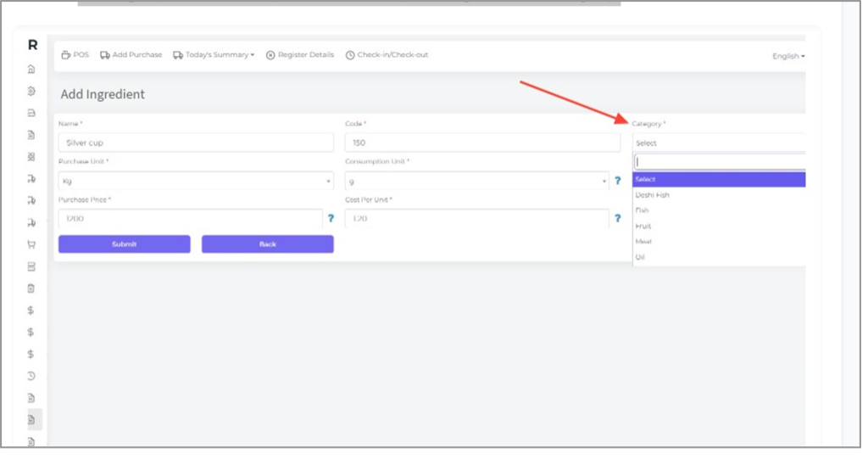Choose the highlighted Select option
The width and height of the screenshot is (868, 459).
(719, 179)
